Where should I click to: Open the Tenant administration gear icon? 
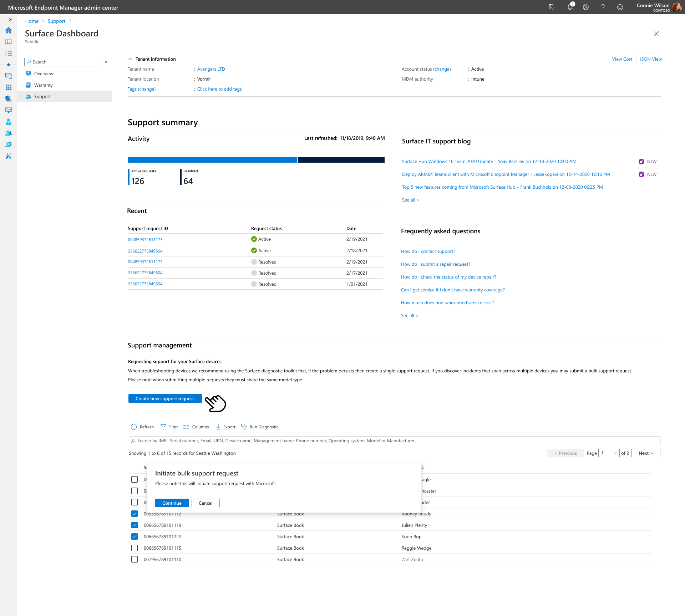(x=9, y=144)
